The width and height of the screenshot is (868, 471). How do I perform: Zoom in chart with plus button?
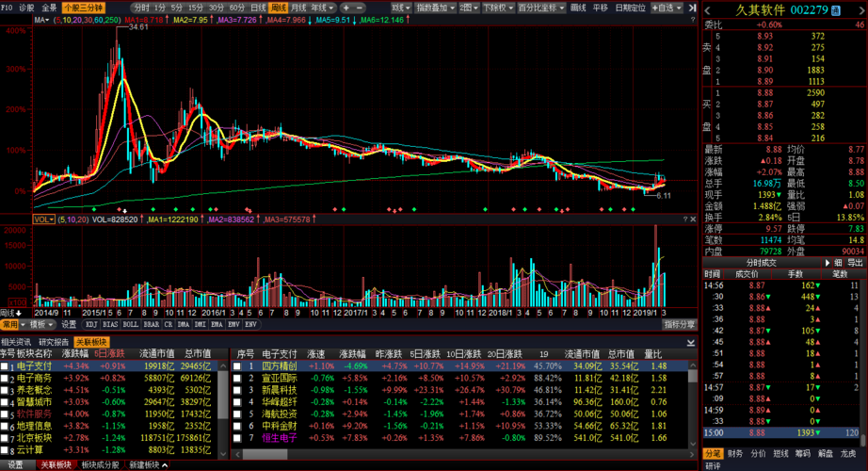(346, 8)
